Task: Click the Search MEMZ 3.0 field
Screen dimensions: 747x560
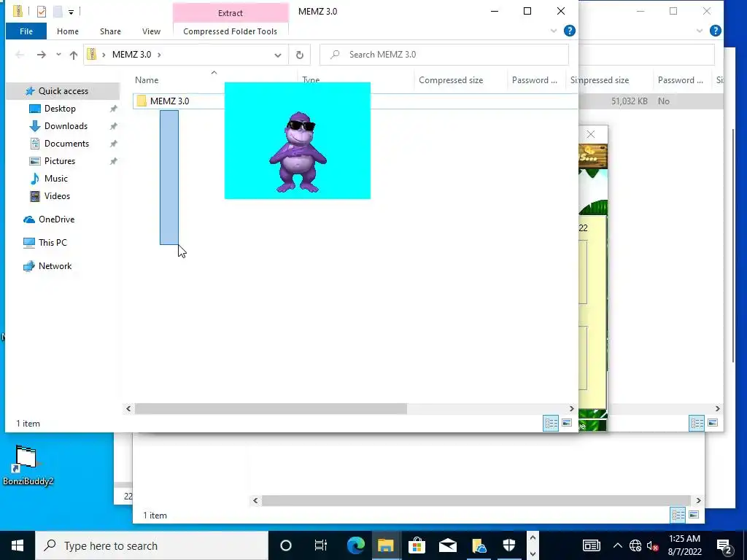Action: tap(444, 54)
